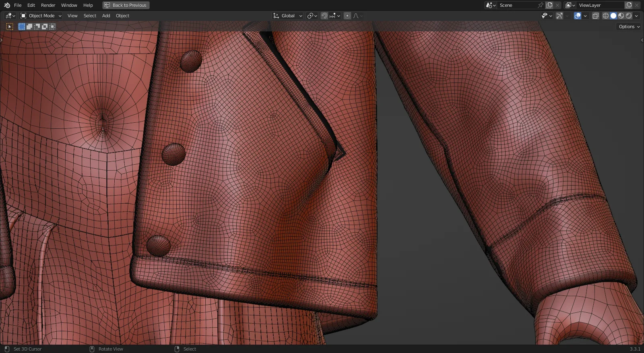The image size is (644, 353).
Task: Open the scene browse dropdown icon
Action: 491,5
